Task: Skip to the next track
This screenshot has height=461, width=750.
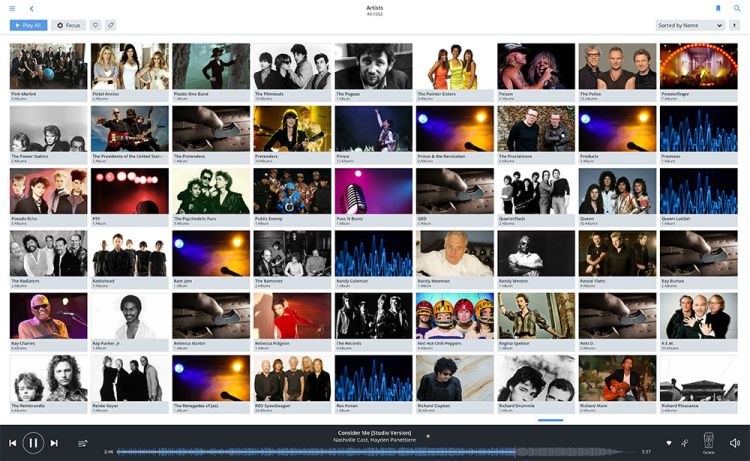Action: pyautogui.click(x=54, y=443)
